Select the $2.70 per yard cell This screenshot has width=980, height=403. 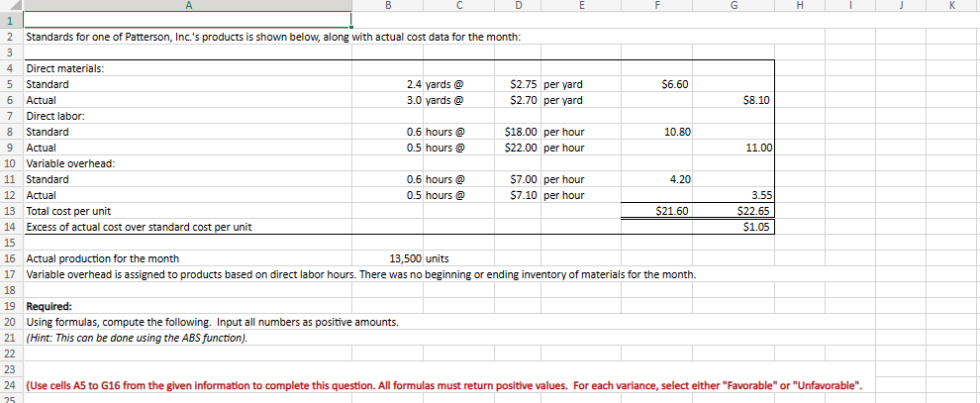coord(519,100)
